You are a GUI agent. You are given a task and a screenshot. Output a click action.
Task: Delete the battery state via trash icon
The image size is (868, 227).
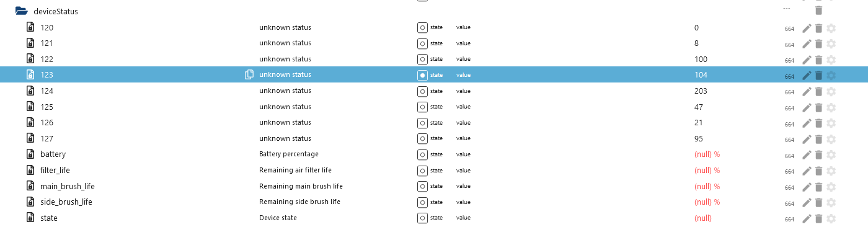click(x=818, y=154)
